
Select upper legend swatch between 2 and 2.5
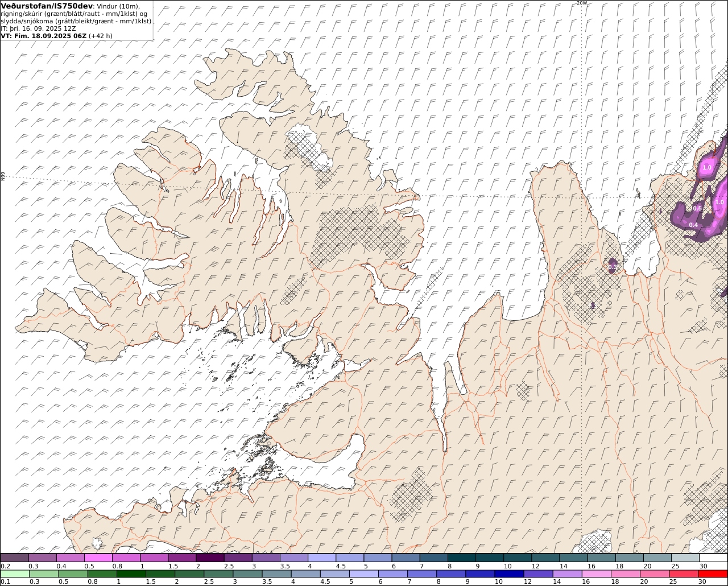210,558
